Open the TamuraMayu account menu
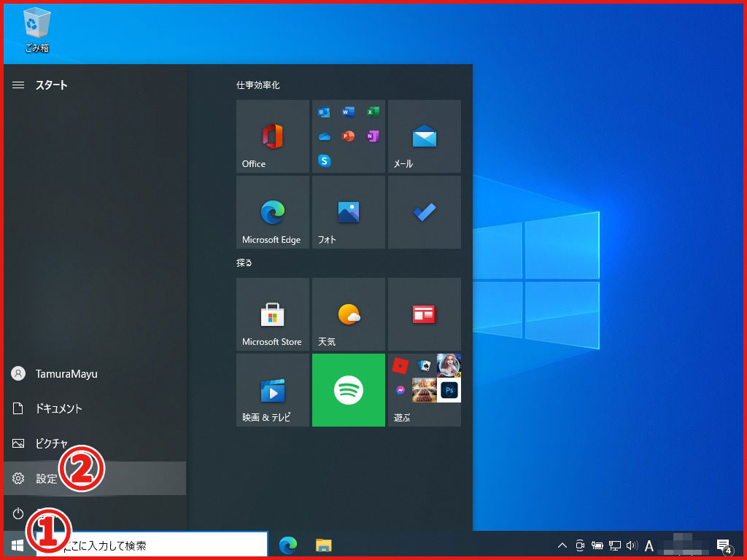This screenshot has width=747, height=560. click(x=95, y=374)
